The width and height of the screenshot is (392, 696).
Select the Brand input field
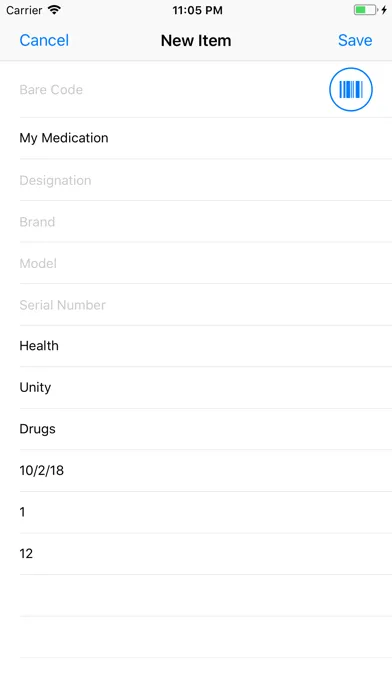(206, 221)
